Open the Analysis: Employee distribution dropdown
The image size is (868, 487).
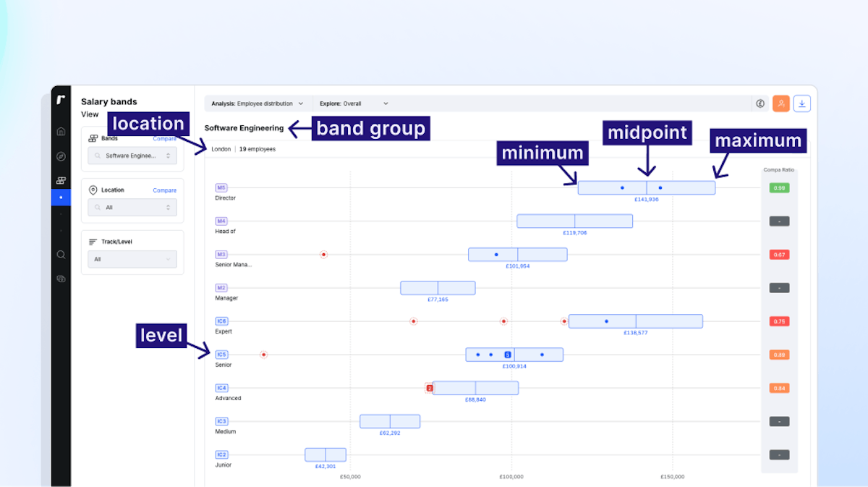[258, 103]
